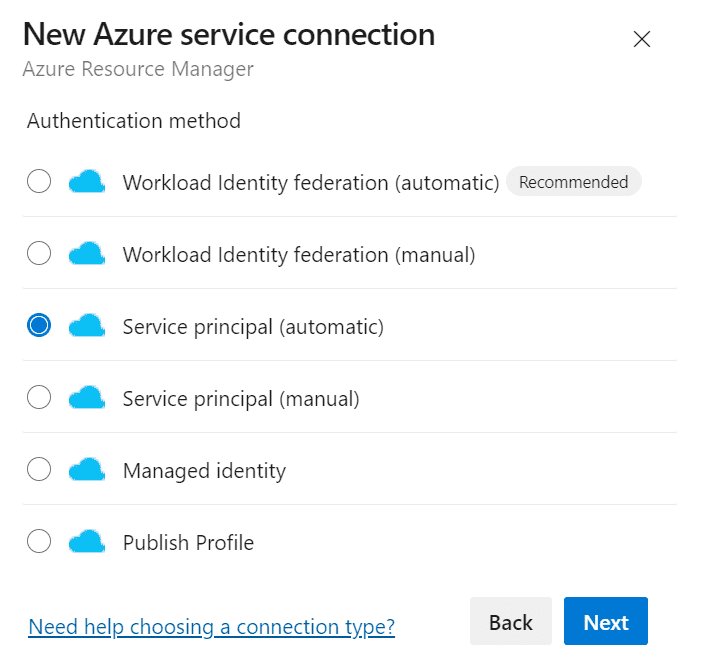Click 'Service principal (automatic)' label text
The width and height of the screenshot is (706, 664).
253,327
